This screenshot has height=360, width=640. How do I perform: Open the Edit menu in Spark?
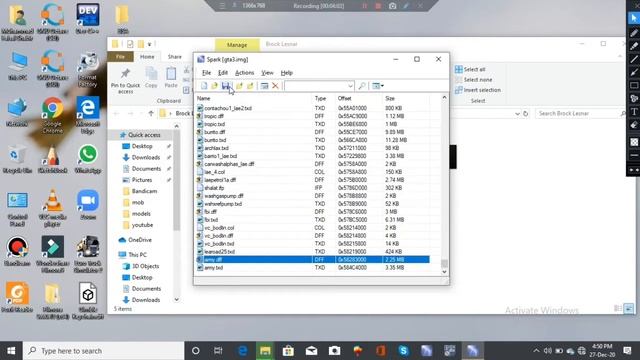223,73
